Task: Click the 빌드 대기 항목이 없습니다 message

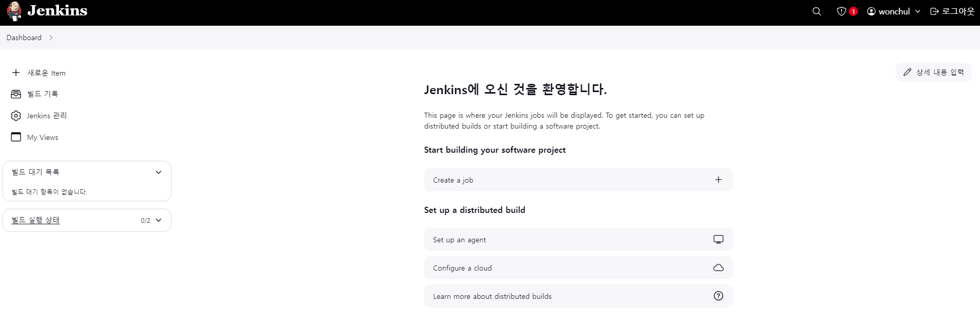Action: (x=49, y=192)
